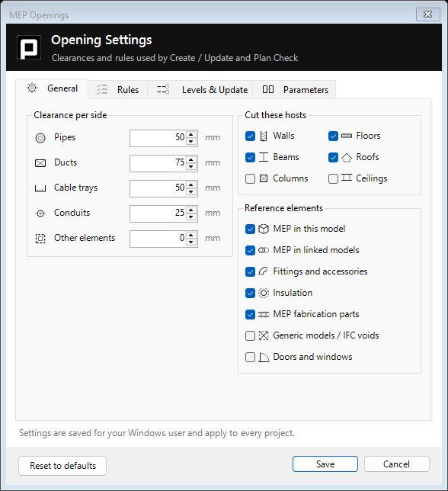The width and height of the screenshot is (448, 491).
Task: Click the Walls host icon
Action: pos(264,136)
